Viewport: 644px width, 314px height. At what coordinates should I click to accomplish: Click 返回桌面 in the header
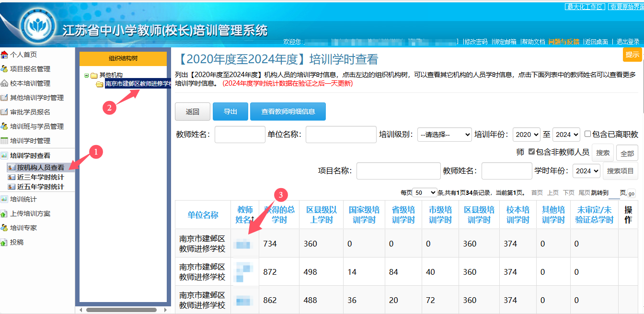coord(597,42)
